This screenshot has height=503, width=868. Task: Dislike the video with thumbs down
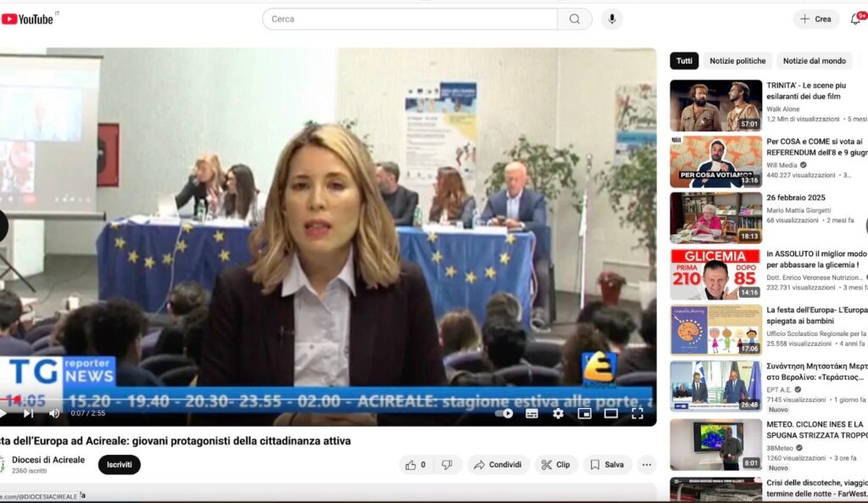pyautogui.click(x=447, y=465)
